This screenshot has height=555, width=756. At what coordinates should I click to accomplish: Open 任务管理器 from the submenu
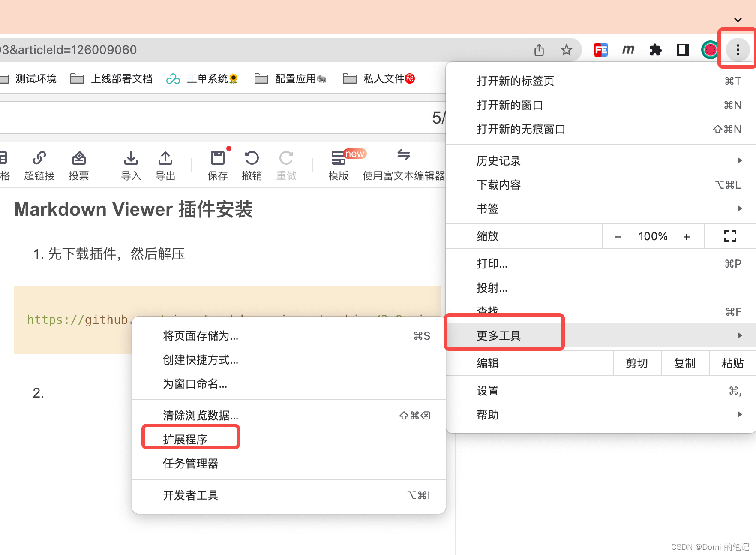click(289, 464)
